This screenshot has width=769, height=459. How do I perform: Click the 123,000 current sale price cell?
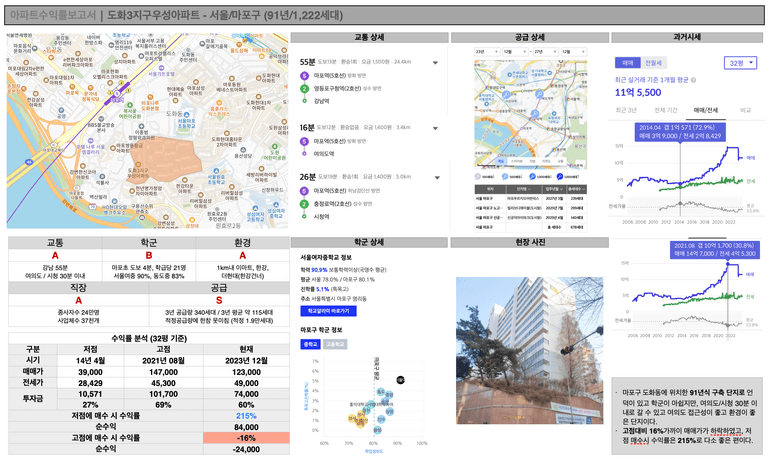(246, 372)
